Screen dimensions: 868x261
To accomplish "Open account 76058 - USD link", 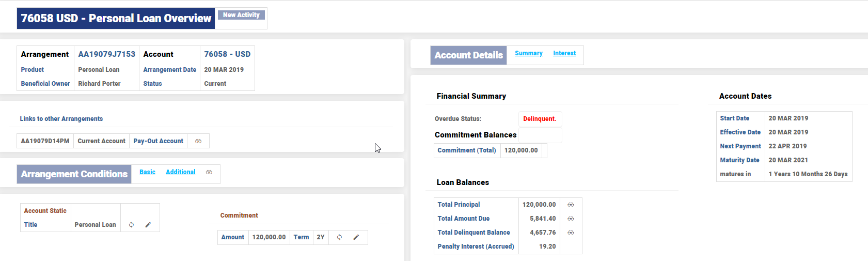I will click(227, 54).
